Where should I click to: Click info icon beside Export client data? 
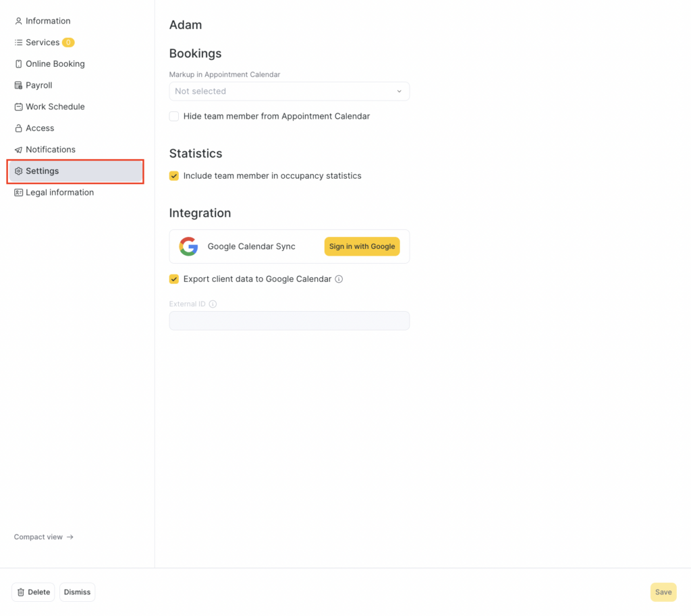pos(339,279)
